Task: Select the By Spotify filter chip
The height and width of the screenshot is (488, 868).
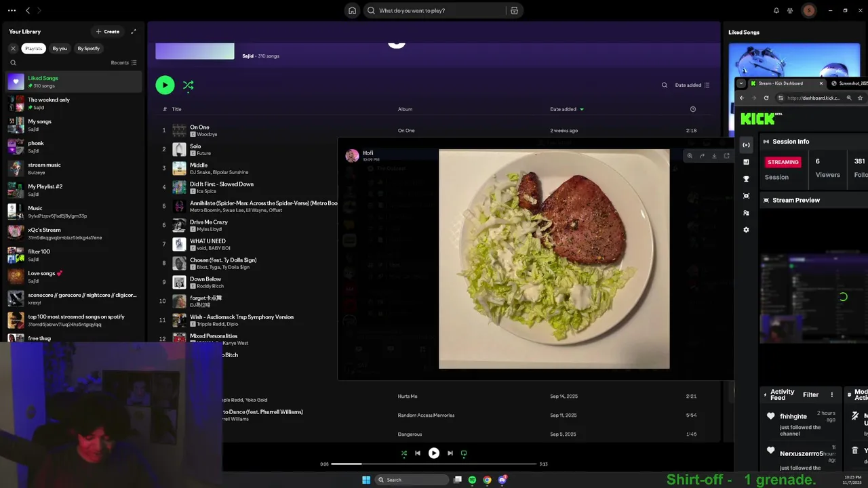Action: 88,48
